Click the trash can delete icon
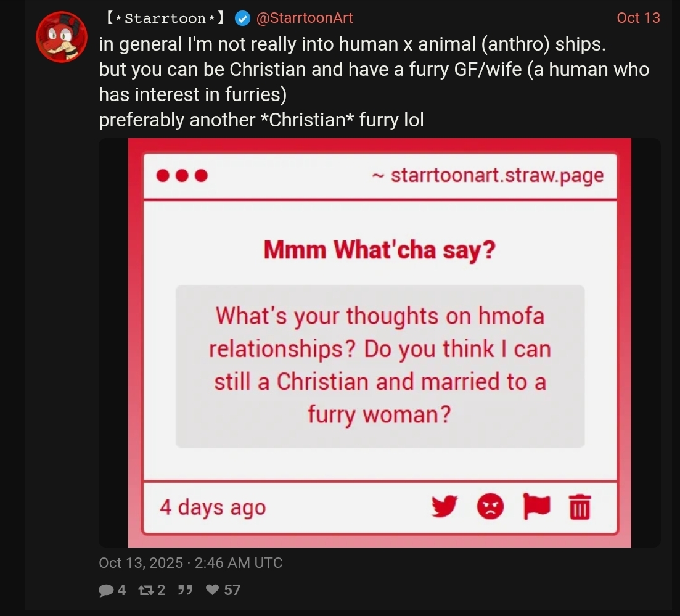Image resolution: width=680 pixels, height=616 pixels. pos(579,507)
